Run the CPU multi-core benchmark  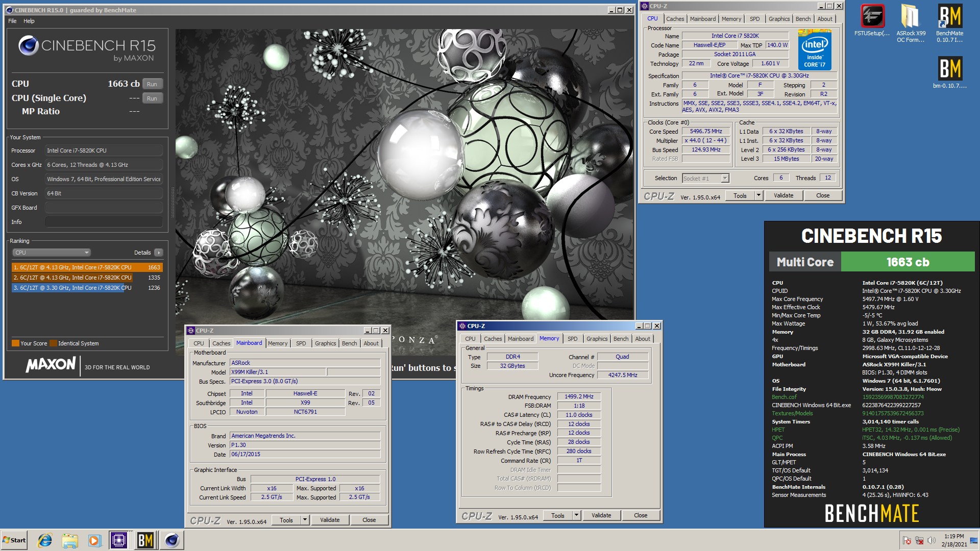tap(152, 84)
